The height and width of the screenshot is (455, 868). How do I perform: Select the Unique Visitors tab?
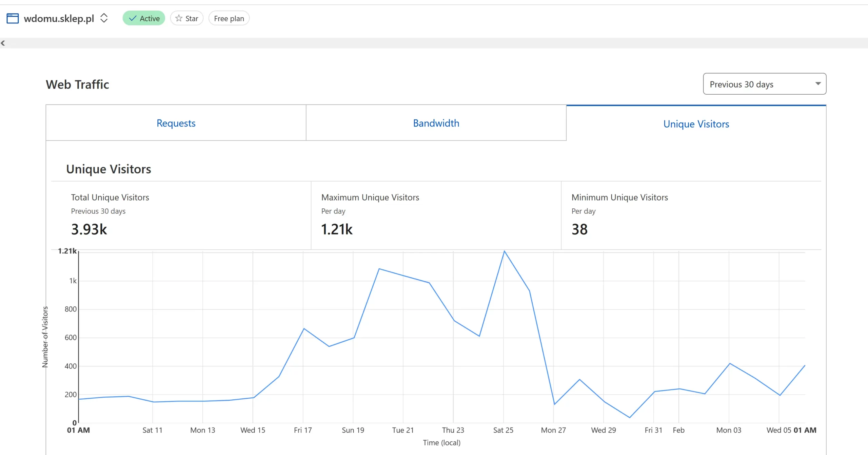(696, 124)
